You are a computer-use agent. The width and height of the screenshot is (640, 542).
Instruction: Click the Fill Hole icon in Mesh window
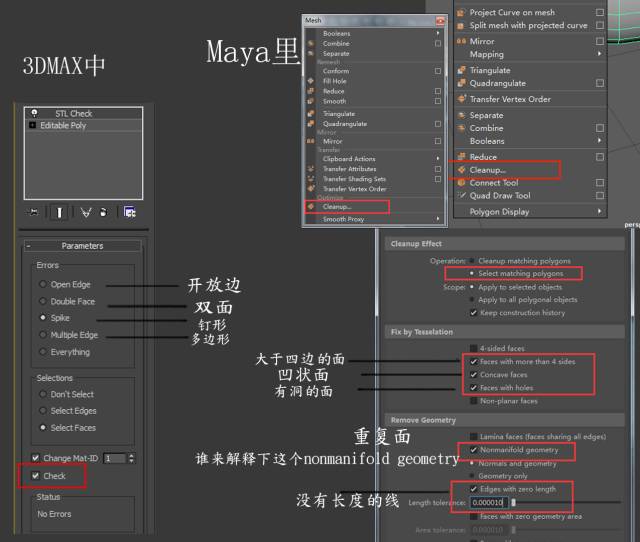pyautogui.click(x=311, y=81)
